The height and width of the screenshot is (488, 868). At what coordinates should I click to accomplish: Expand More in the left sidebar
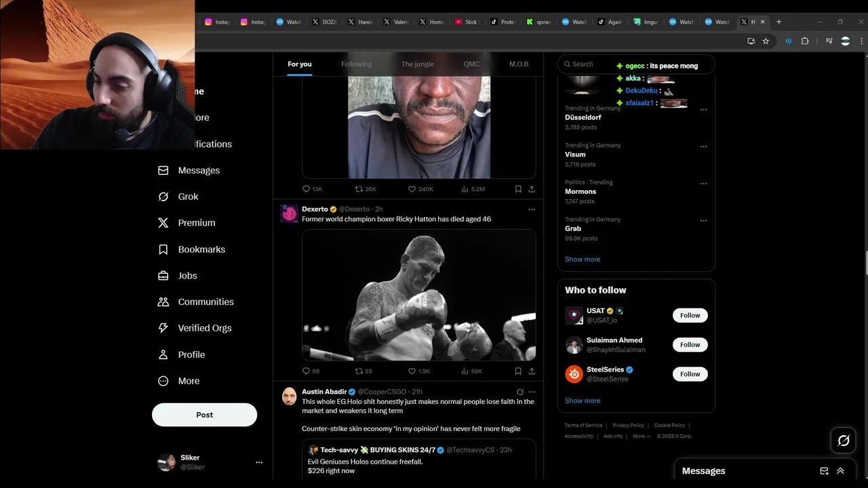(x=178, y=381)
